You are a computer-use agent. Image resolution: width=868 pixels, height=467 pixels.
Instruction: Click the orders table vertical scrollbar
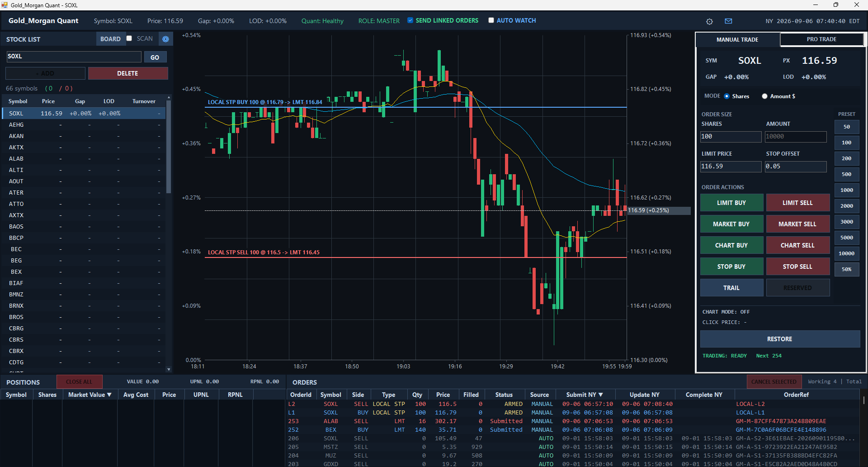click(863, 401)
